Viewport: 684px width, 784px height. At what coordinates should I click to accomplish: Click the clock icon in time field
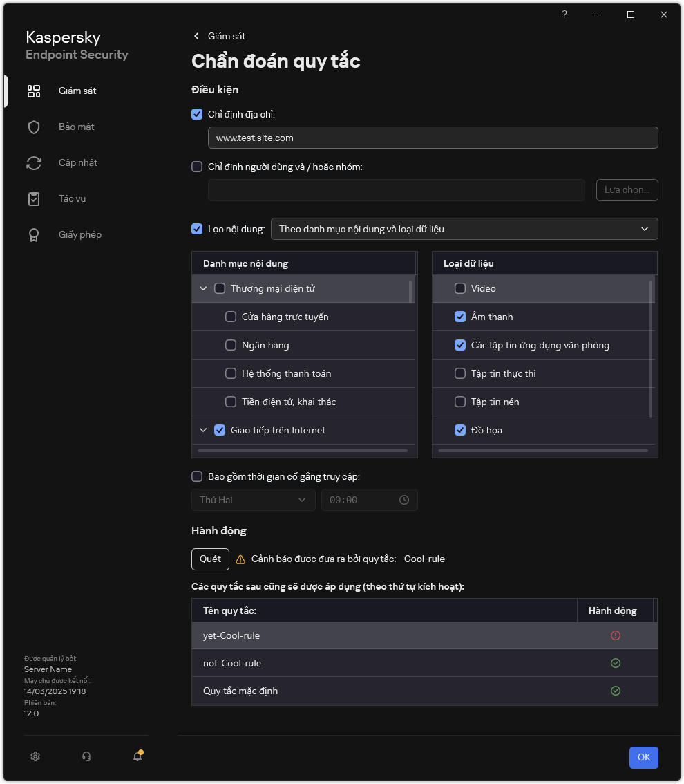pos(404,500)
